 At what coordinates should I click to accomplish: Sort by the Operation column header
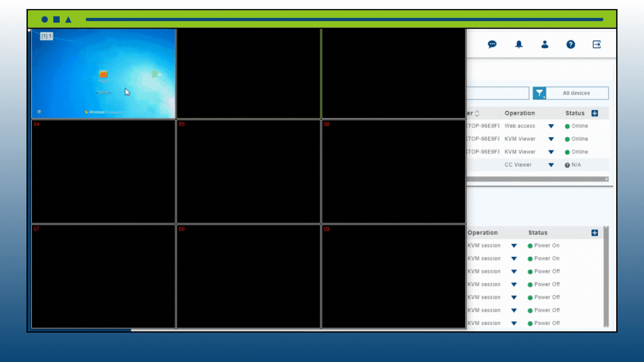point(520,113)
